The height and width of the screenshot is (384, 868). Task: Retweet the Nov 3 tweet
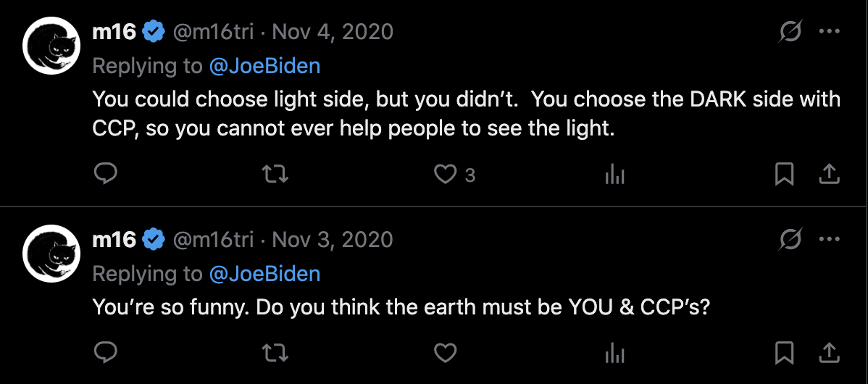pyautogui.click(x=275, y=353)
